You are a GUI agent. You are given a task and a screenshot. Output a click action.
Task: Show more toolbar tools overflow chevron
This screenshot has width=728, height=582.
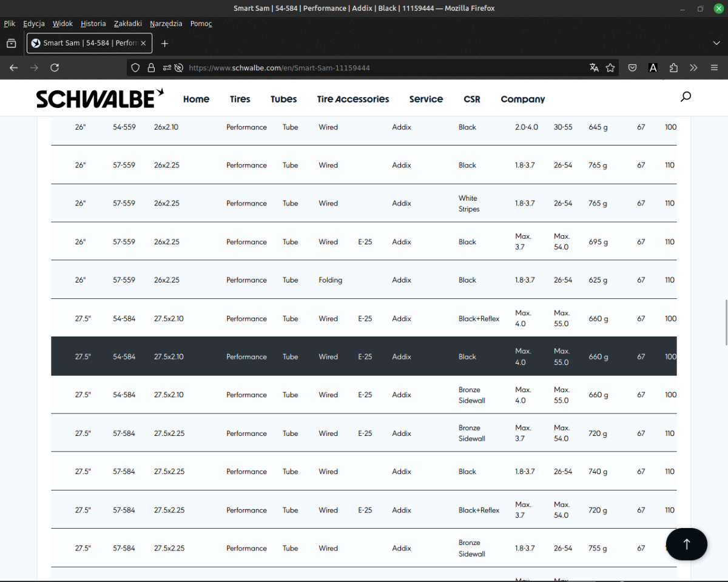point(693,68)
